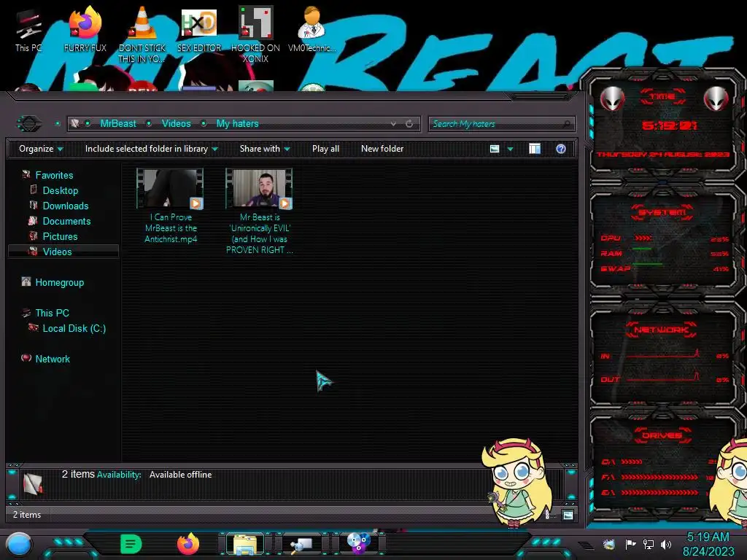The image size is (747, 560).
Task: Click the Videos breadcrumb segment
Action: click(x=177, y=124)
